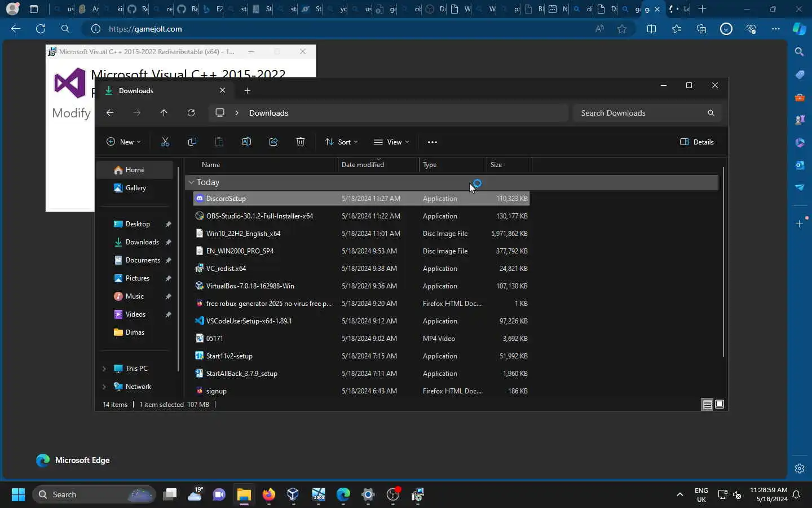The height and width of the screenshot is (508, 812).
Task: Open Edge Downloads toolbar icon
Action: (x=726, y=29)
